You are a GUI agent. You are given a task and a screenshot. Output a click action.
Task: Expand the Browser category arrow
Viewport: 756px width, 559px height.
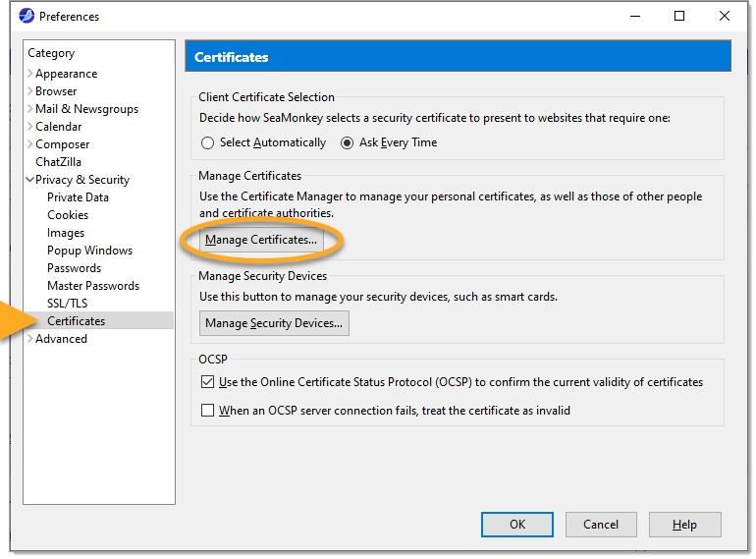tap(30, 91)
